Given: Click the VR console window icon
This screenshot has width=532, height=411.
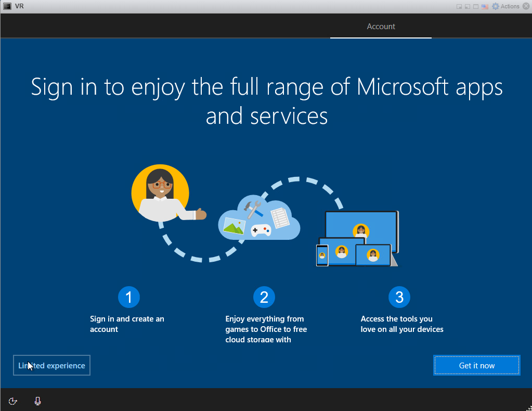Looking at the screenshot, I should click(x=7, y=6).
